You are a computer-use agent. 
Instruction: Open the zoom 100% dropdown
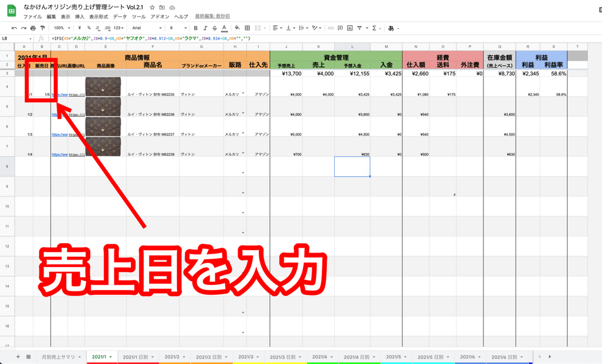coord(62,28)
